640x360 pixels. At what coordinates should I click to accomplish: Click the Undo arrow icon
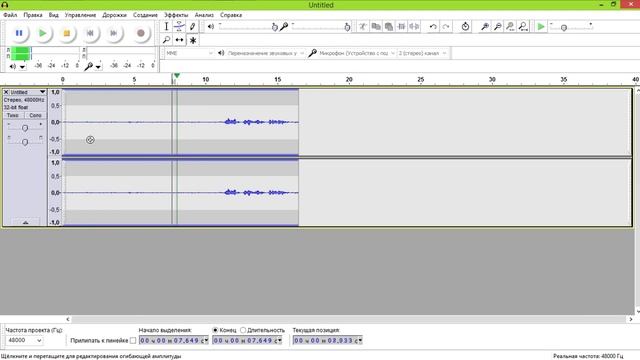tap(433, 27)
